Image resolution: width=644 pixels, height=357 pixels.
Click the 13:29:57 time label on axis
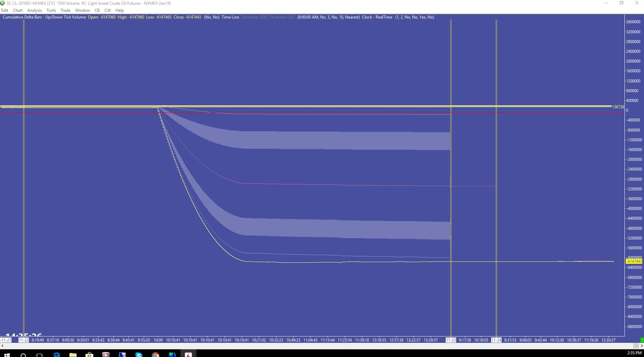click(431, 340)
